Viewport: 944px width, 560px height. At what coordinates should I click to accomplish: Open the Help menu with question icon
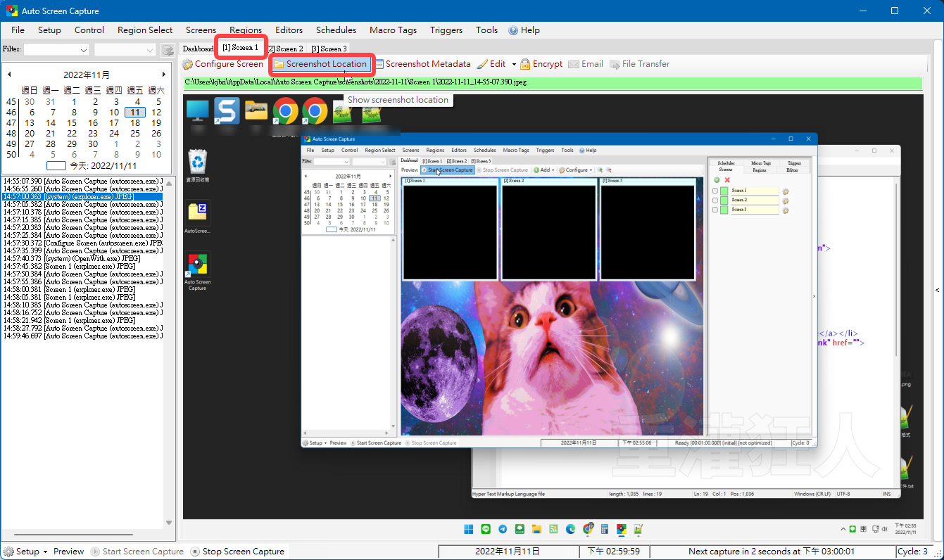[524, 30]
